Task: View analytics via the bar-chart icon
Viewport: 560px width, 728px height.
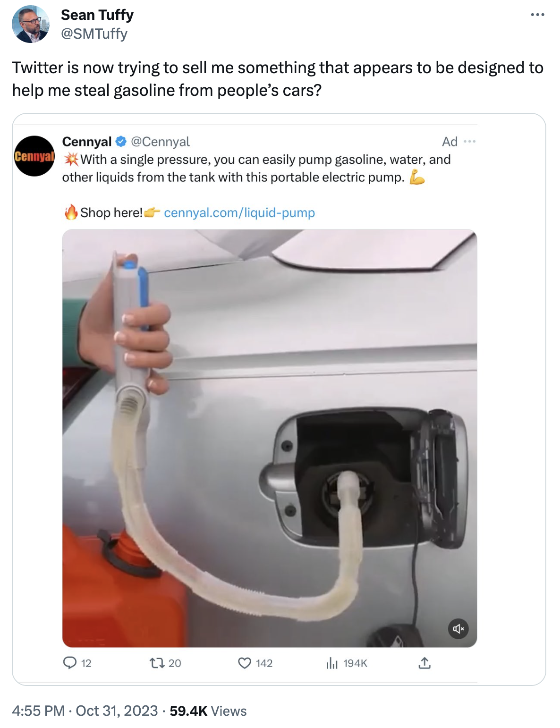Action: pyautogui.click(x=332, y=663)
